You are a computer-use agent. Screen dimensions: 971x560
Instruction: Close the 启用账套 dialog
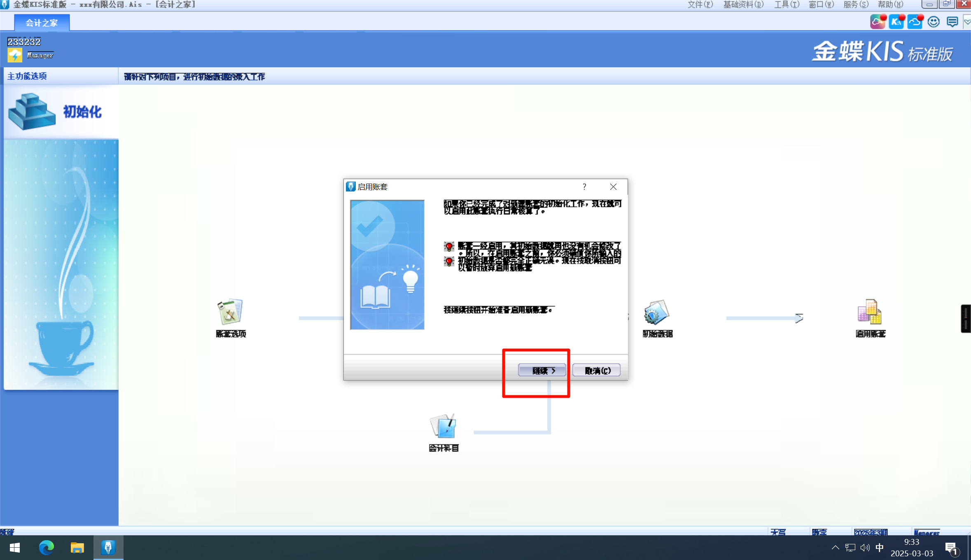(613, 187)
